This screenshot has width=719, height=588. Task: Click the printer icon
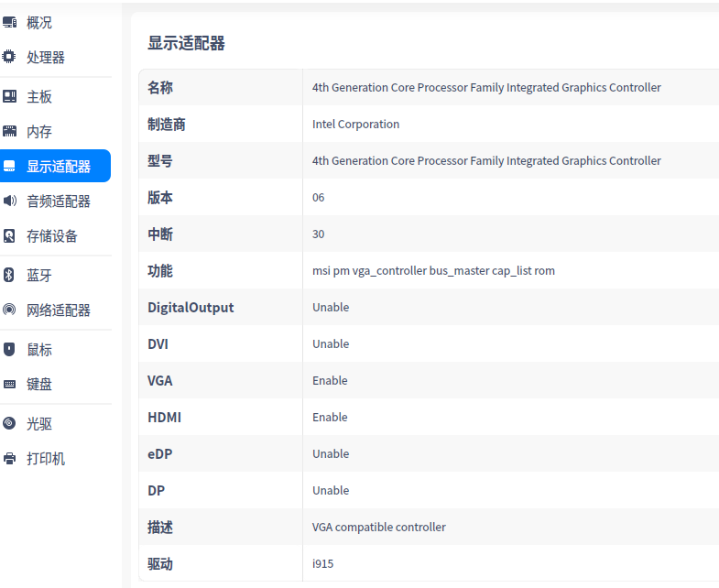[x=9, y=458]
